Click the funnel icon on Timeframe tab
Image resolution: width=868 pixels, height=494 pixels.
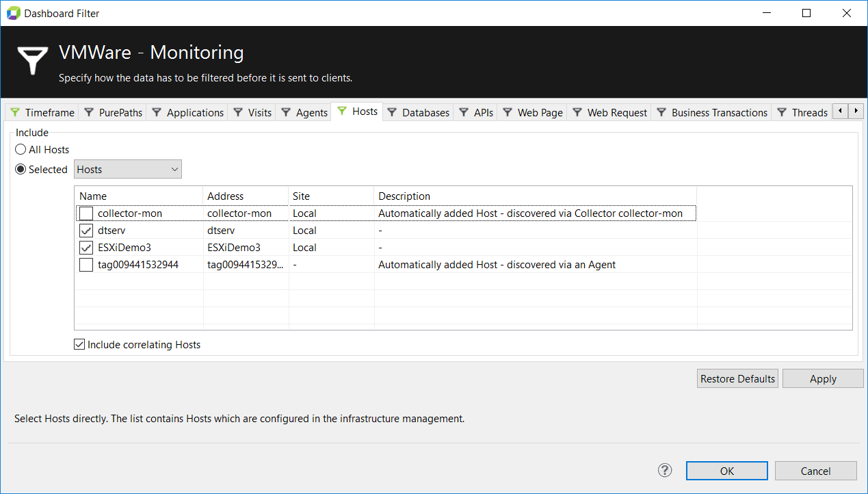(x=15, y=112)
